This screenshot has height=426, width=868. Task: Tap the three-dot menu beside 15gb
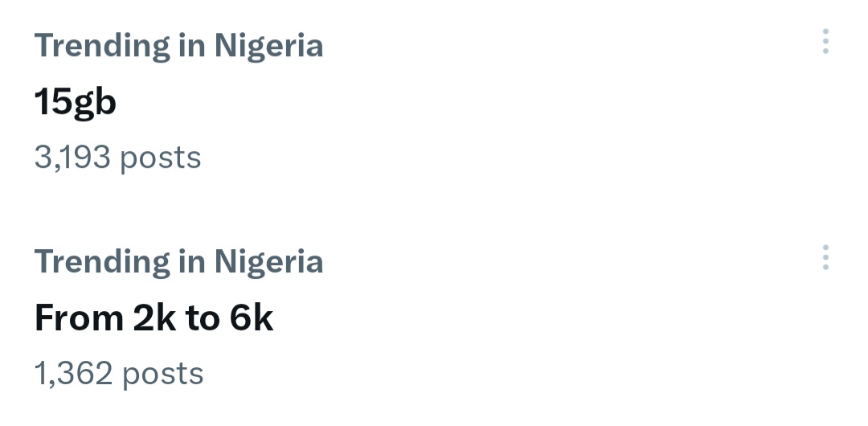[x=825, y=42]
